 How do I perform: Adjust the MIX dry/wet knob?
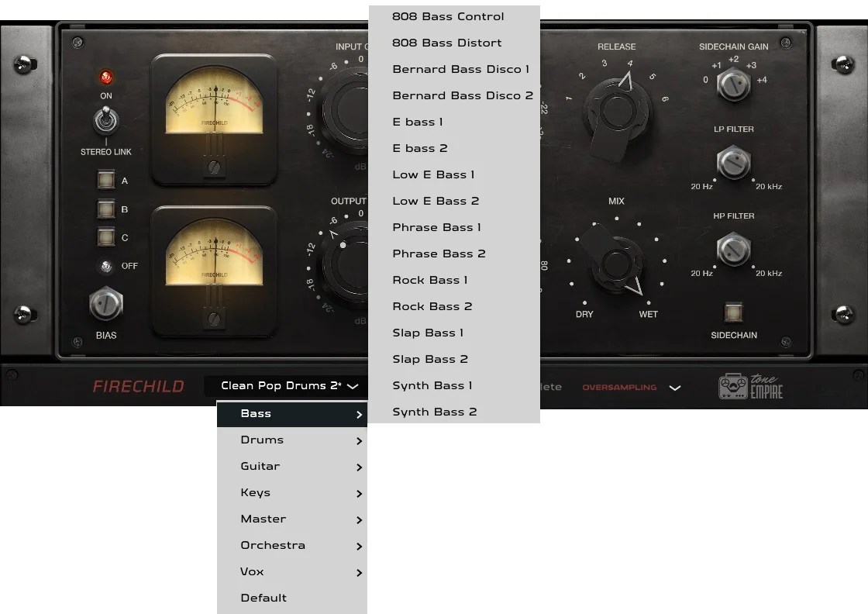pyautogui.click(x=615, y=264)
